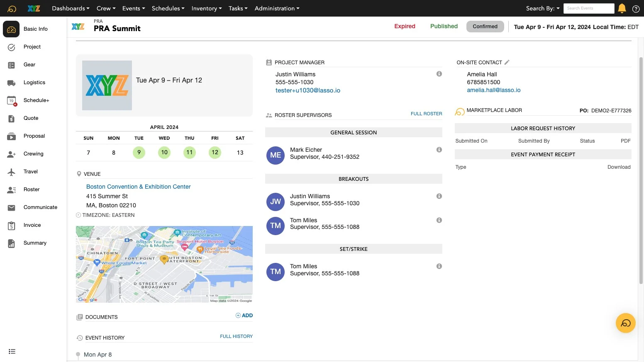Toggle the sidebar list icon at bottom
Image resolution: width=644 pixels, height=362 pixels.
12,352
